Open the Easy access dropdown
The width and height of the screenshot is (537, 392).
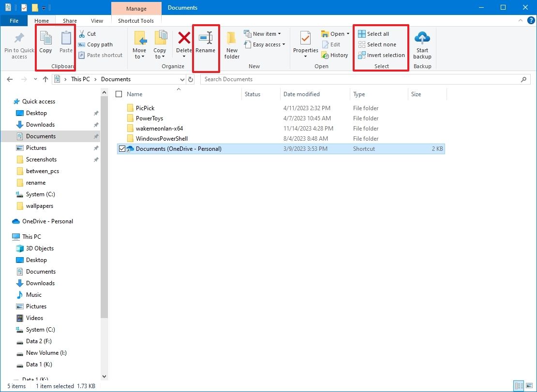point(265,44)
